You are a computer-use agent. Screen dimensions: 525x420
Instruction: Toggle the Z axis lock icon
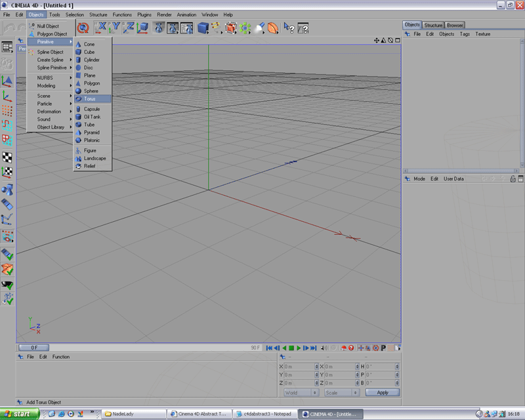coord(128,28)
